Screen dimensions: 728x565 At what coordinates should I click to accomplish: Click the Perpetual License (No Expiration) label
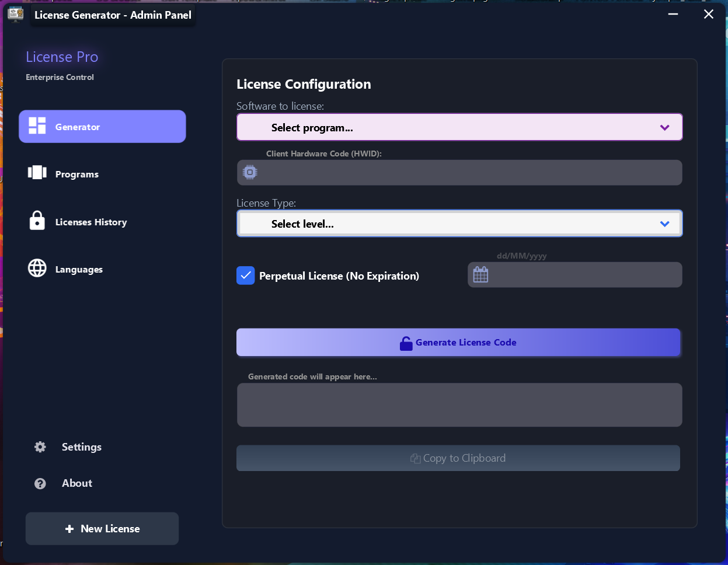click(339, 276)
